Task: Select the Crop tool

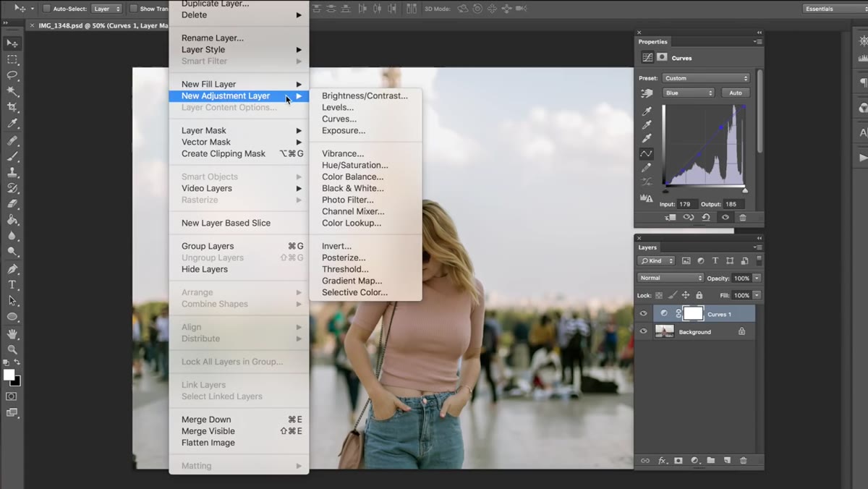Action: click(12, 108)
